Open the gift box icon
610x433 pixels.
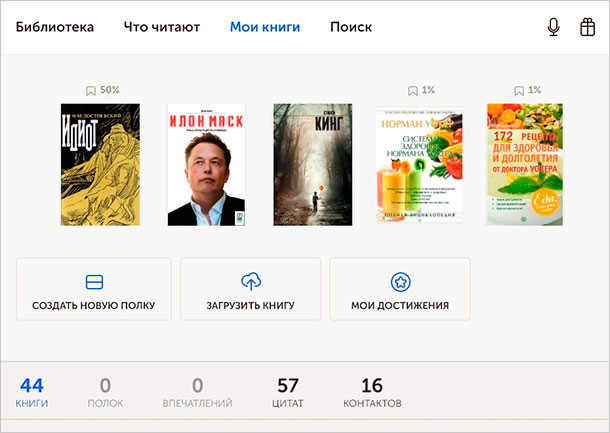click(587, 27)
